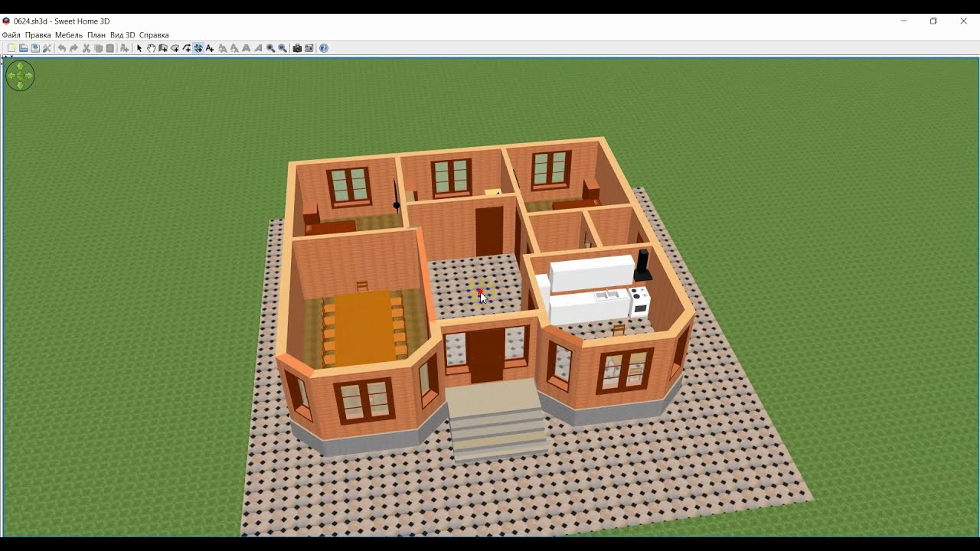980x551 pixels.
Task: Click the Sweet Home 3D title bar icon
Action: (6, 21)
